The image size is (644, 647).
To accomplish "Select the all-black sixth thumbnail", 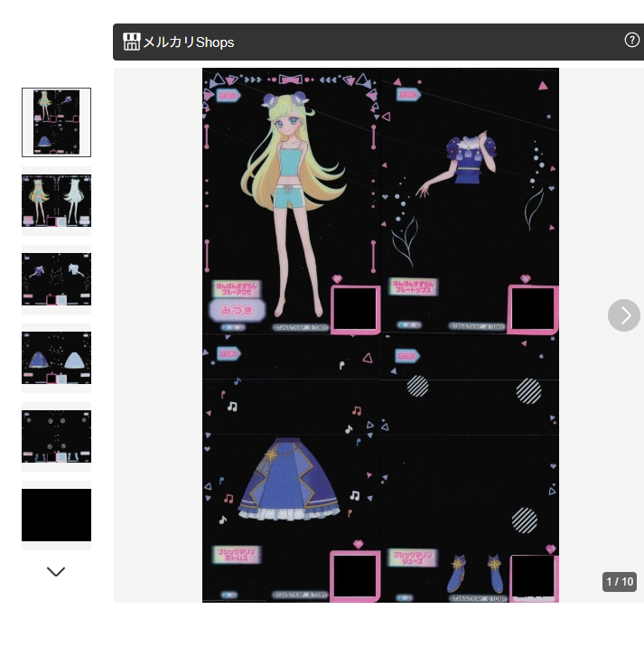I will [x=56, y=515].
